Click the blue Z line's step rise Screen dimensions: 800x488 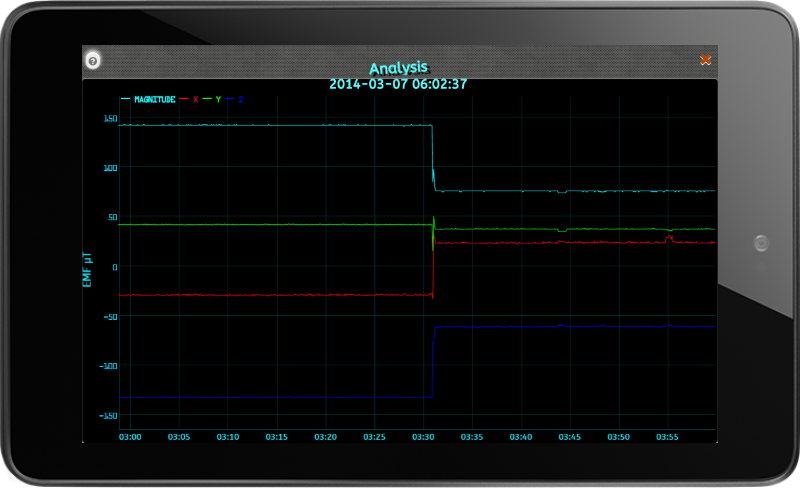tap(433, 362)
